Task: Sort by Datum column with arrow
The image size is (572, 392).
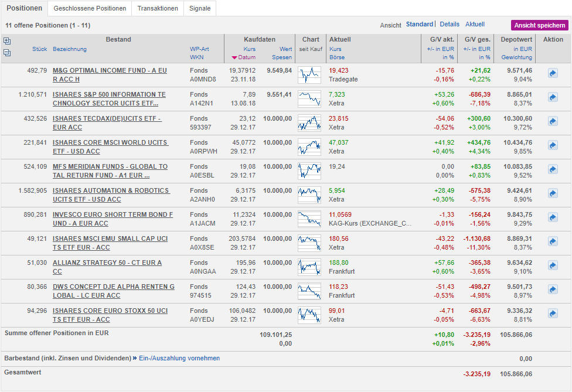Action: 246,57
